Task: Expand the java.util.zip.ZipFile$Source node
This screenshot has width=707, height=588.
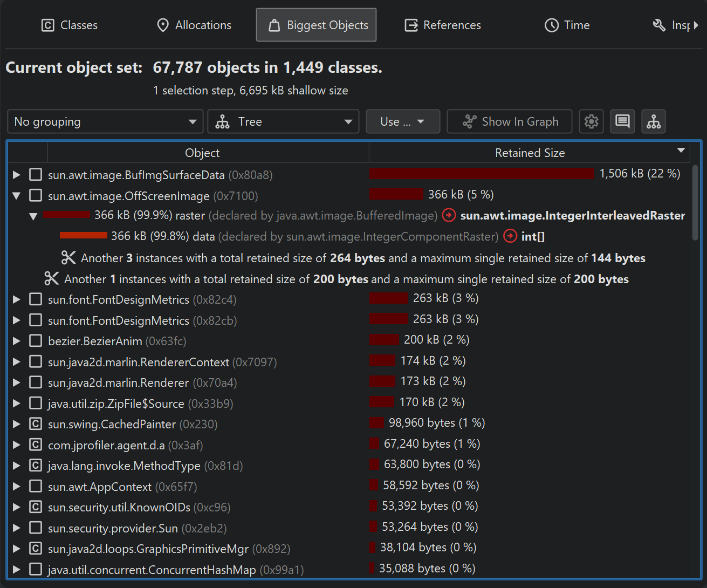Action: coord(17,404)
